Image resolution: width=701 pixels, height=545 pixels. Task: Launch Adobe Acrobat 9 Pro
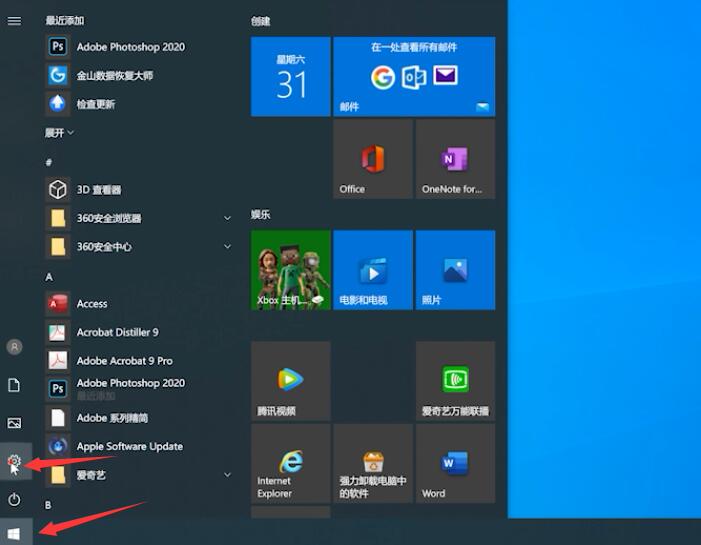[139, 361]
